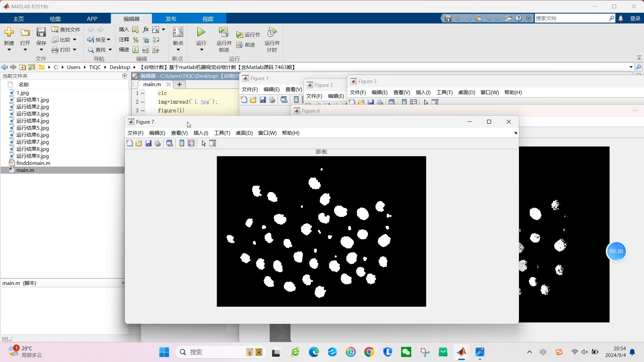The image size is (644, 362).
Task: Open the current folder panel actions menu
Action: 124,76
